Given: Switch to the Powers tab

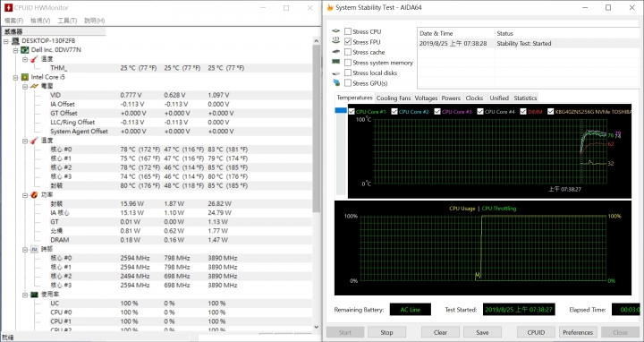Looking at the screenshot, I should (x=451, y=98).
